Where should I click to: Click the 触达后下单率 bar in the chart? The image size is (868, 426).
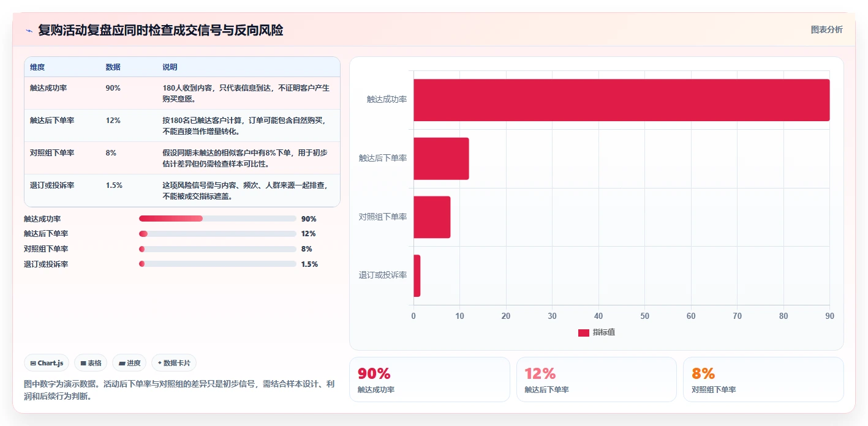441,159
